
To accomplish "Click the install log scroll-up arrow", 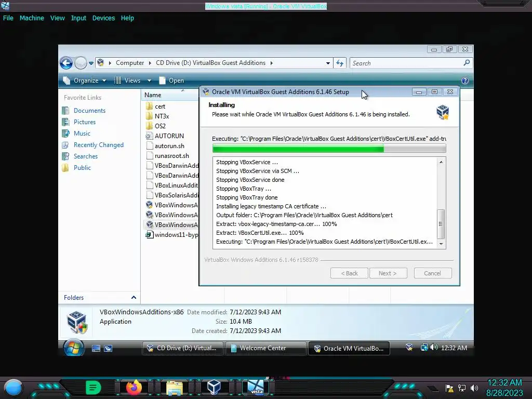I will (441, 162).
